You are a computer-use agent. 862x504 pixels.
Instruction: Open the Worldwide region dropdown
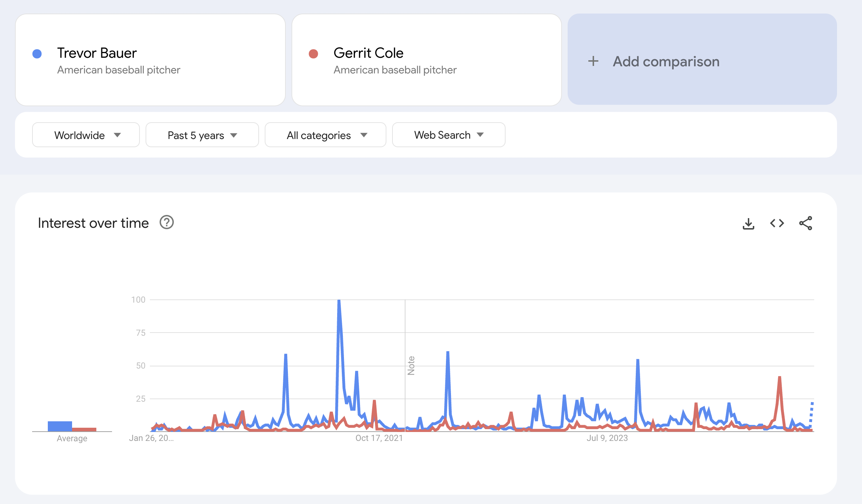[x=86, y=135]
